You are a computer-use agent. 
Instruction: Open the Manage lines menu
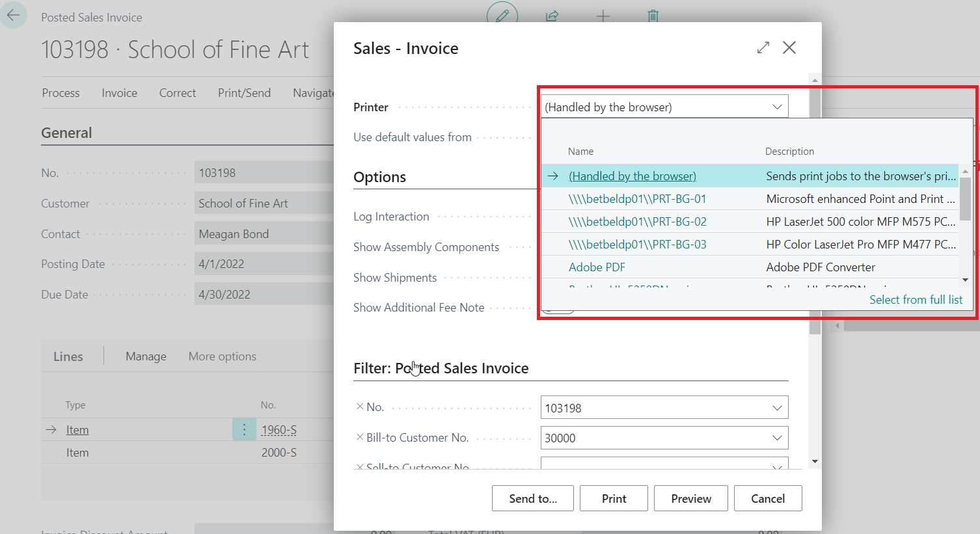click(146, 356)
